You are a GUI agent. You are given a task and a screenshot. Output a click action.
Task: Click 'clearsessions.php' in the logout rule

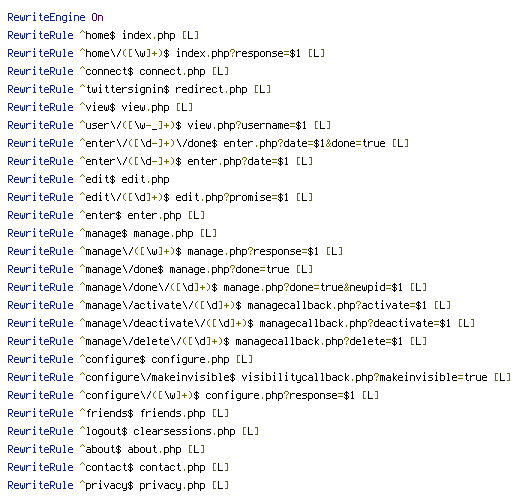tap(184, 431)
